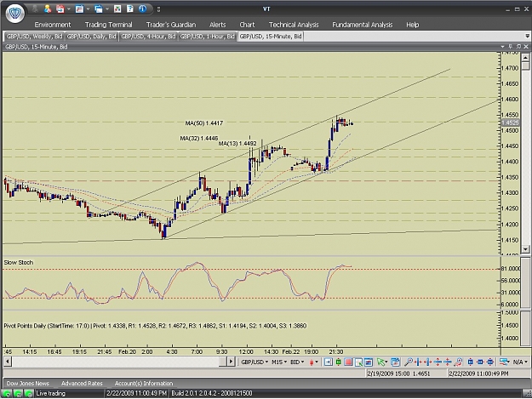Open the GBP/USD symbol dropdown
The image size is (532, 399).
pos(255,362)
